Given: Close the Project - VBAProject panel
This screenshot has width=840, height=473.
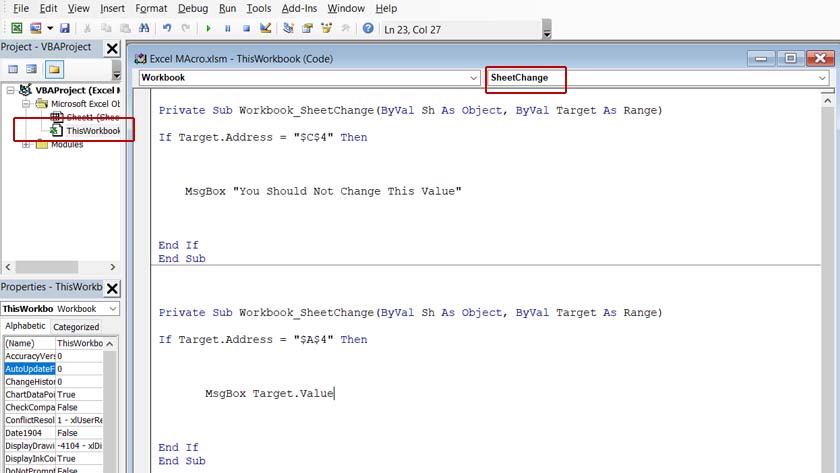Looking at the screenshot, I should (112, 49).
